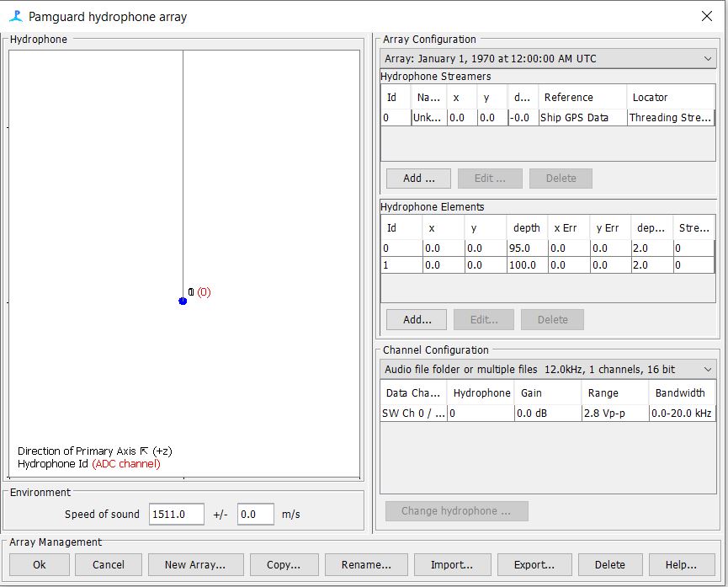Click the blue hydrophone marker in the diagram
The image size is (728, 587).
tap(183, 301)
